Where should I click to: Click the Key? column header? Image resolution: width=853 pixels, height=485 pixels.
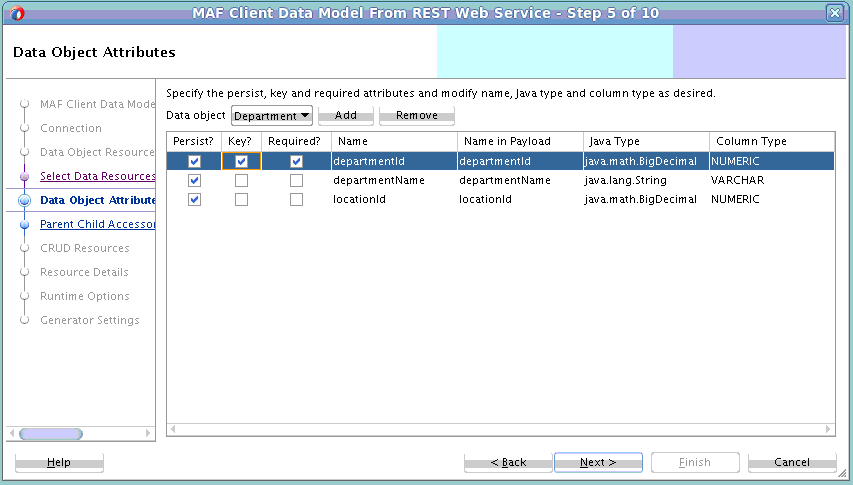tap(242, 141)
